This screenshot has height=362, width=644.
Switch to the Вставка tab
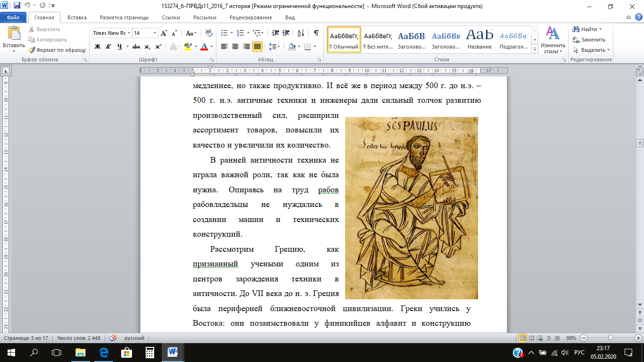click(77, 17)
